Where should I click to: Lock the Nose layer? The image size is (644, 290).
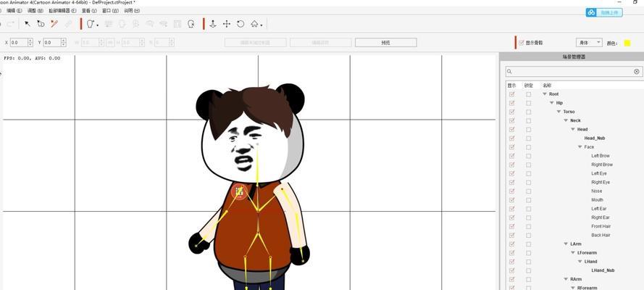coord(529,191)
